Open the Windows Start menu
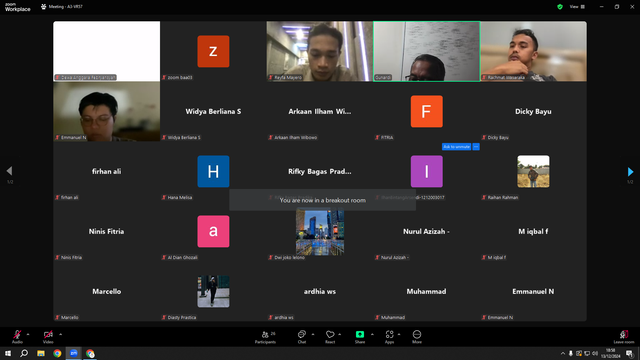 [8, 353]
